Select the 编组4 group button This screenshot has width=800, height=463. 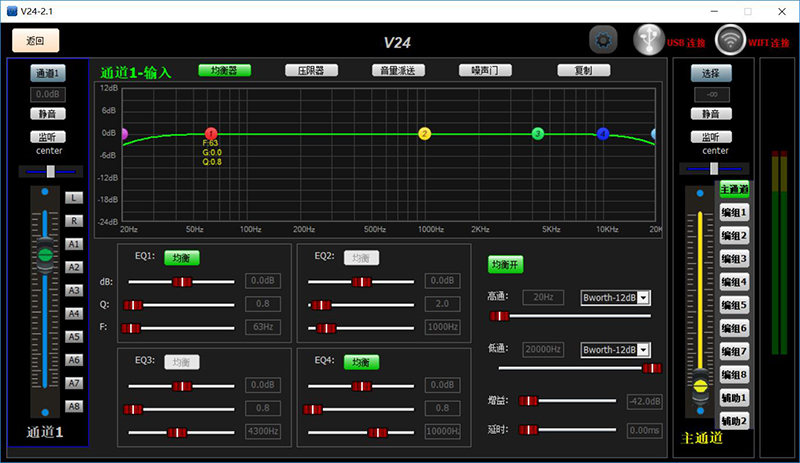(x=734, y=282)
